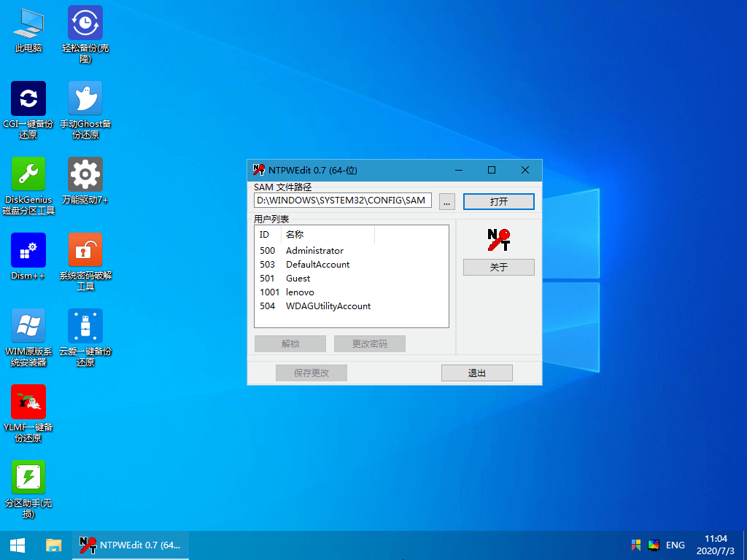Launch the universal driver 7+ gear icon
The height and width of the screenshot is (560, 747).
point(85,175)
